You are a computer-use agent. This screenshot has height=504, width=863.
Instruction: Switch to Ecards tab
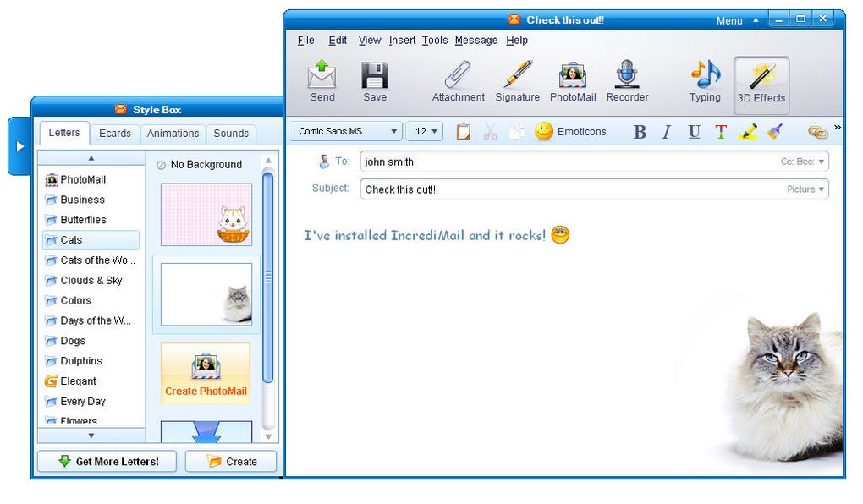coord(115,133)
